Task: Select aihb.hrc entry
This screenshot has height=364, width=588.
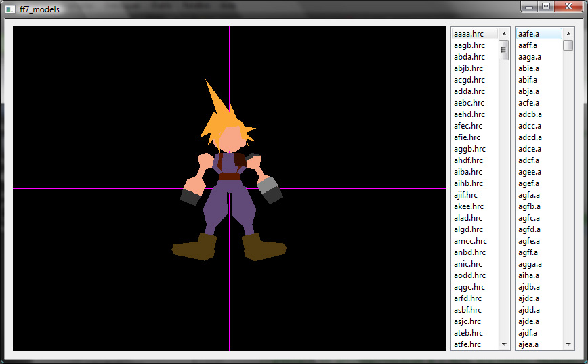Action: click(x=475, y=183)
